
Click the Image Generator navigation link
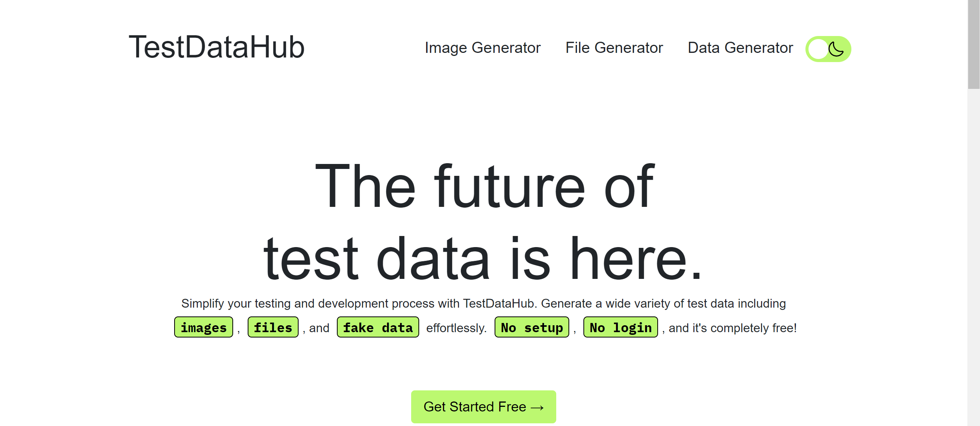[484, 48]
